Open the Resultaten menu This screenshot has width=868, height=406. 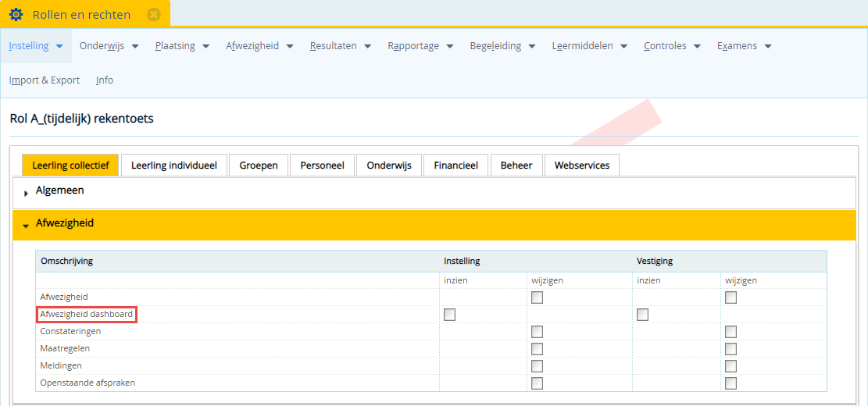tap(341, 46)
